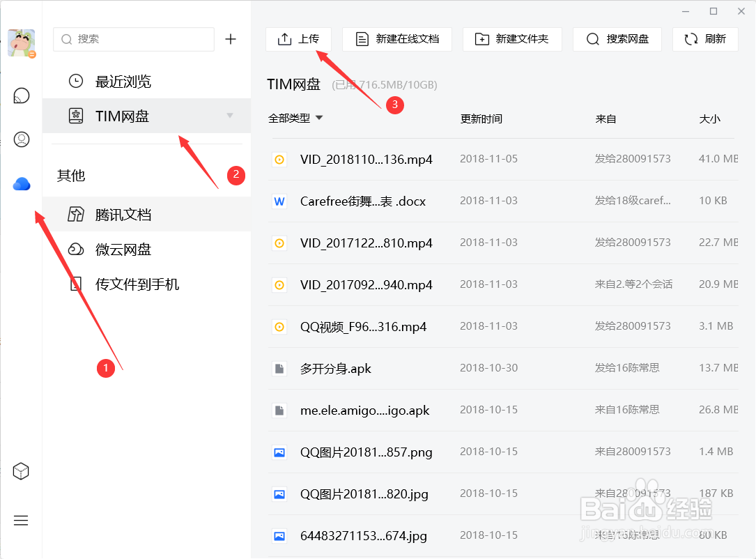Open the apps cube icon
The image size is (756, 559).
pyautogui.click(x=21, y=471)
